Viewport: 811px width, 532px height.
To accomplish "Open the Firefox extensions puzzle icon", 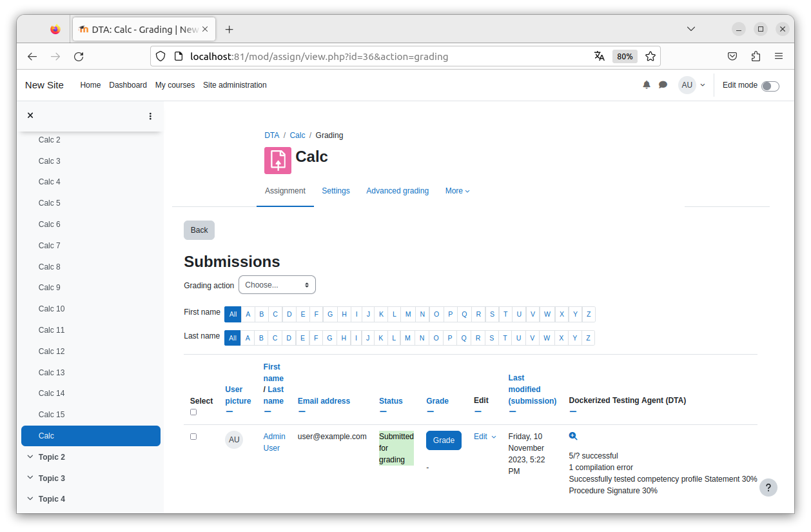I will pyautogui.click(x=756, y=57).
